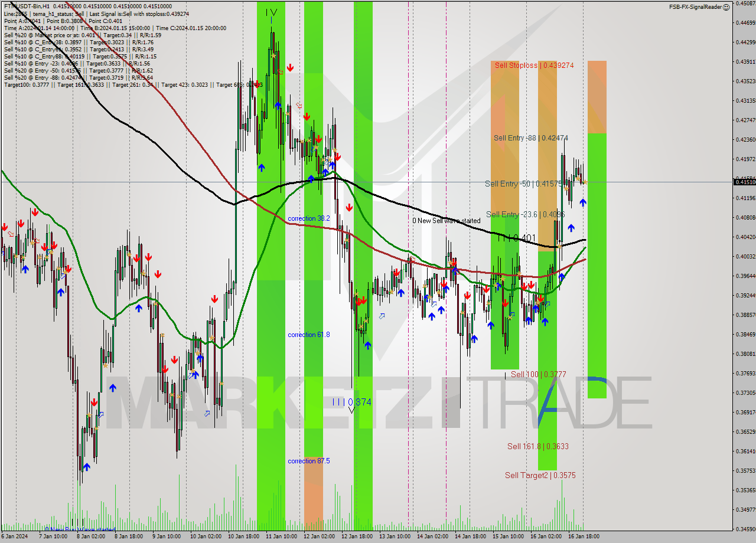Click the 'Time A:2024.01.14 14:00:00' info line
This screenshot has width=756, height=543.
pyautogui.click(x=115, y=28)
